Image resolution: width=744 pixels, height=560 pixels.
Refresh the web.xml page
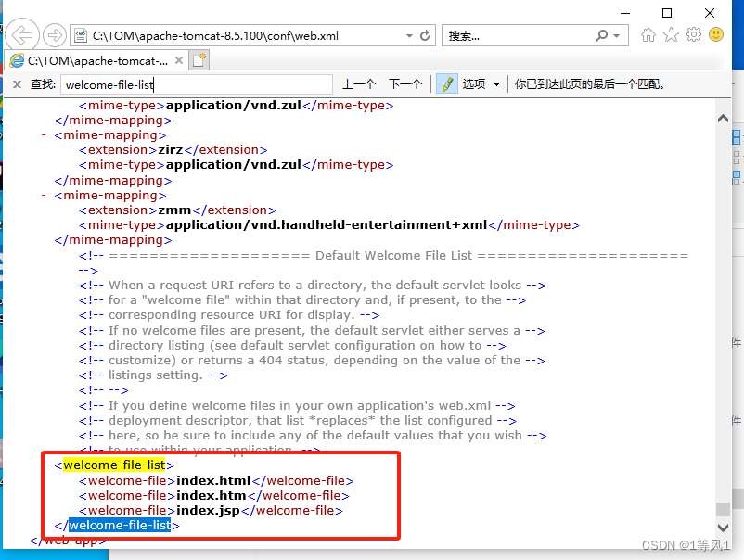tap(425, 35)
